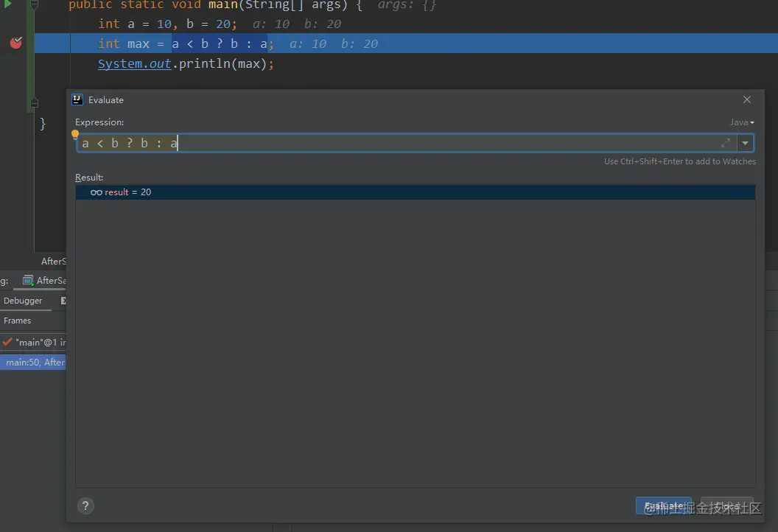Click the glasses watch icon beside result
Screen dimensions: 778x532
point(97,192)
